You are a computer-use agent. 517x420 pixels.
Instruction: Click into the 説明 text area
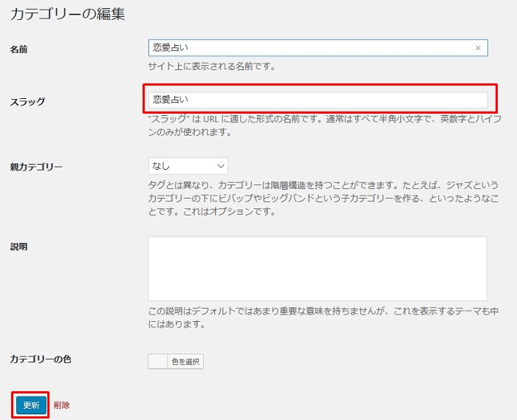tap(318, 269)
